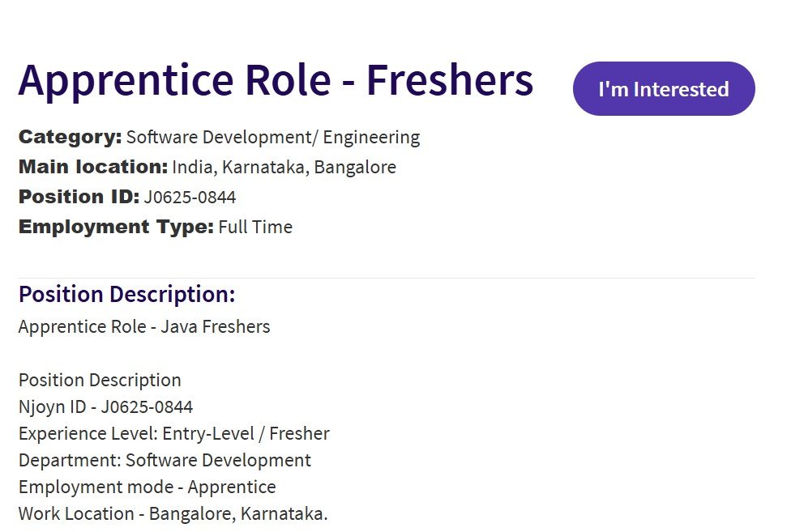
Task: Click the Experience Level: Entry-Level / Fresher line
Action: [x=174, y=433]
